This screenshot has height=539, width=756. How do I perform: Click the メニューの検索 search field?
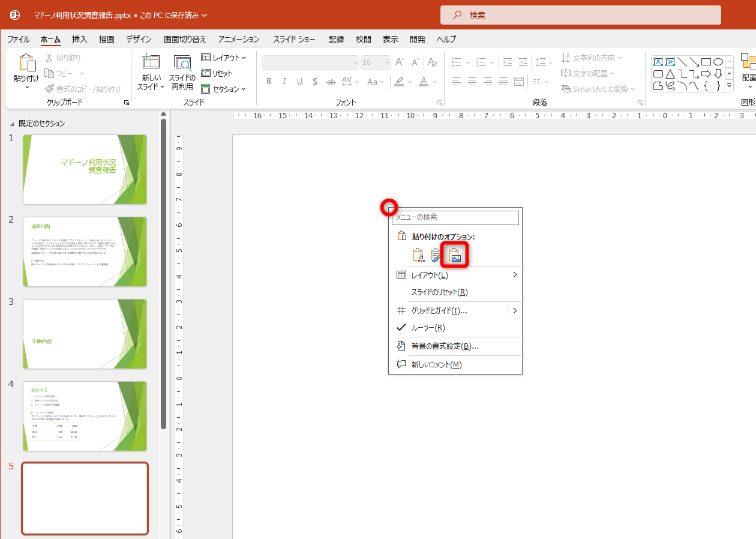point(455,217)
